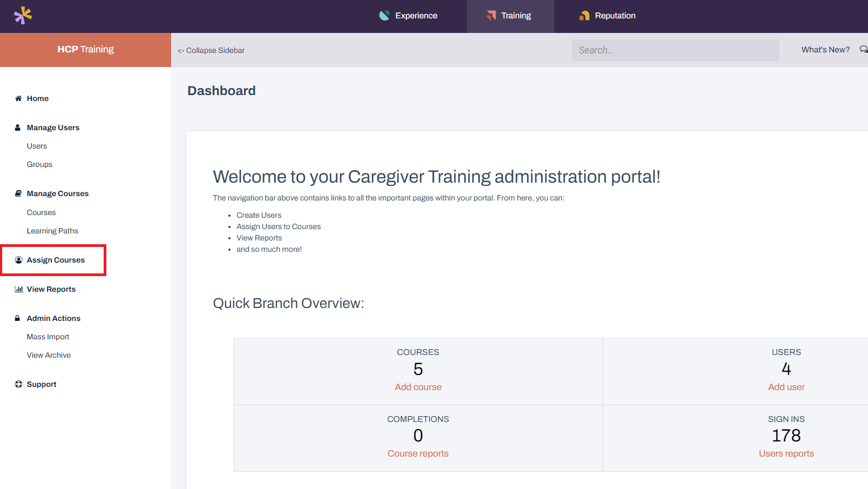868x489 pixels.
Task: Collapse the sidebar
Action: point(211,50)
